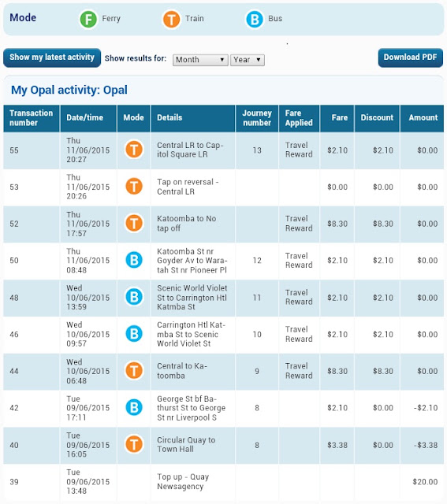Image resolution: width=447 pixels, height=504 pixels.
Task: Click the Transaction number column header
Action: (32, 118)
